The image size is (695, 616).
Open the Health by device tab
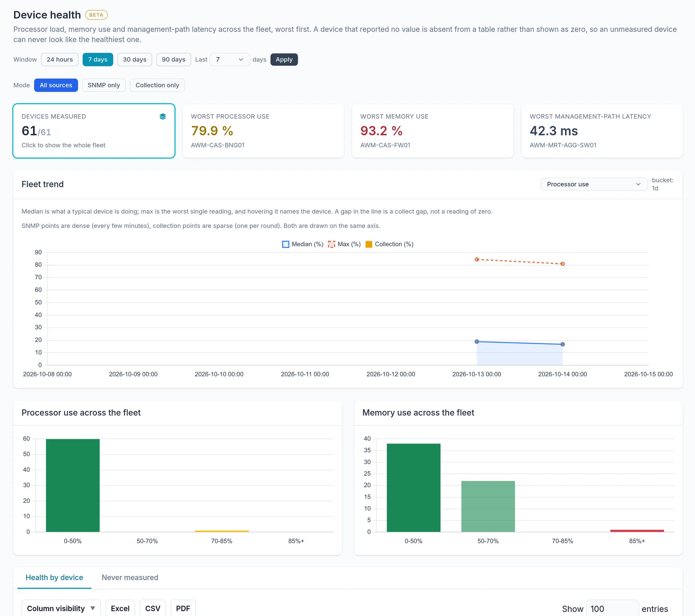(x=54, y=577)
